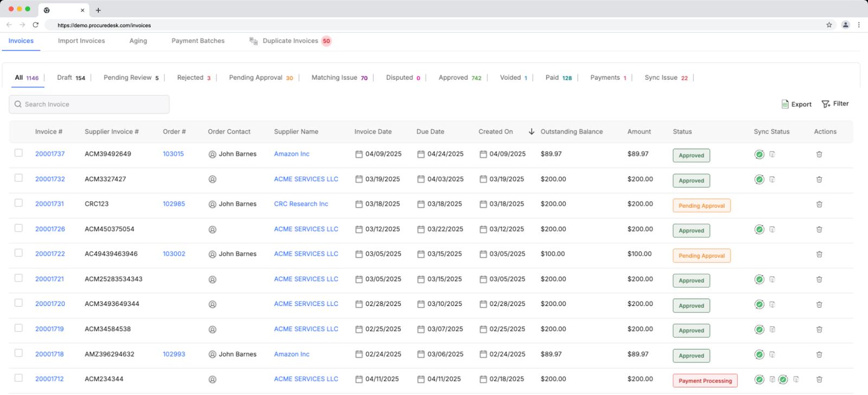The image size is (868, 395).
Task: Click green sync check for invoice 20001737
Action: pos(759,155)
